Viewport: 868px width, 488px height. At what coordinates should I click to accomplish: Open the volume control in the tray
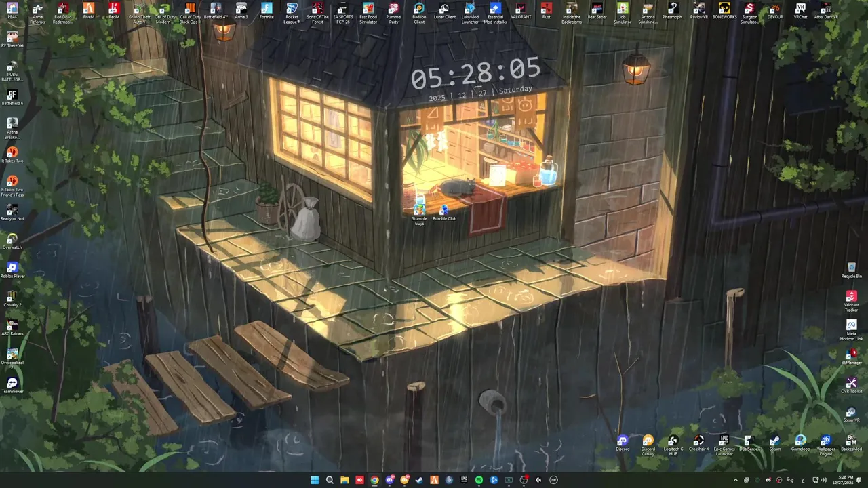tap(824, 480)
